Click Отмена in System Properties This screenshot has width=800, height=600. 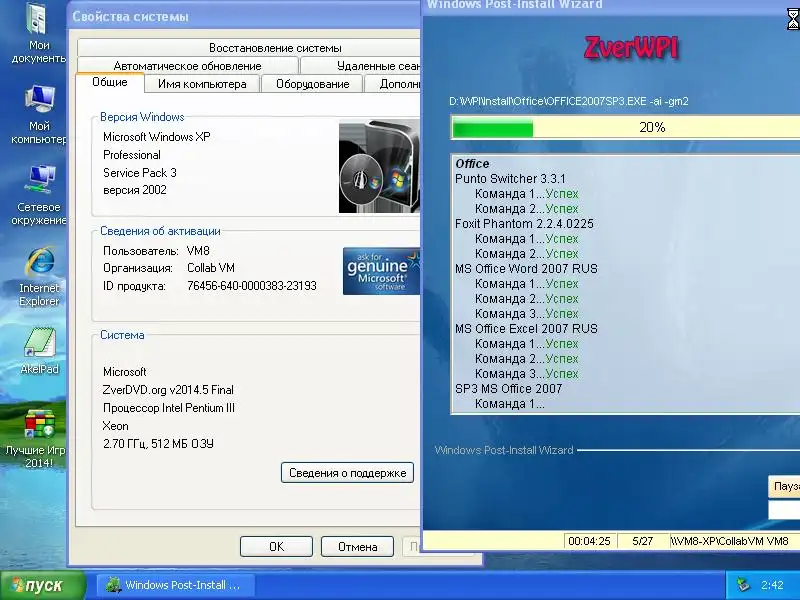tap(357, 547)
